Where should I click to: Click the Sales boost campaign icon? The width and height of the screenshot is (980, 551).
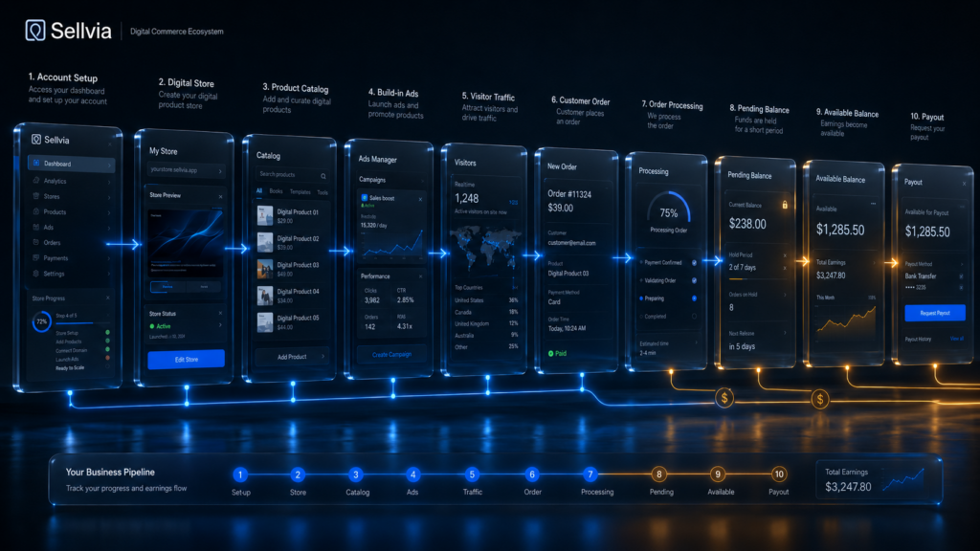[365, 197]
